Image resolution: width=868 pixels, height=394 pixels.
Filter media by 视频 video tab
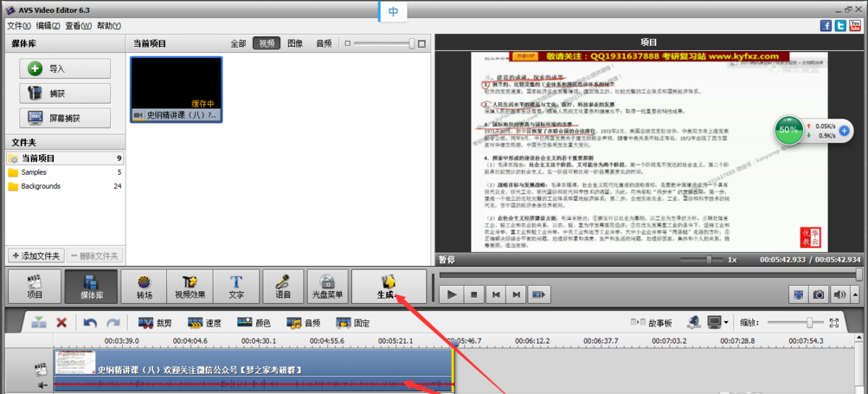tap(267, 44)
